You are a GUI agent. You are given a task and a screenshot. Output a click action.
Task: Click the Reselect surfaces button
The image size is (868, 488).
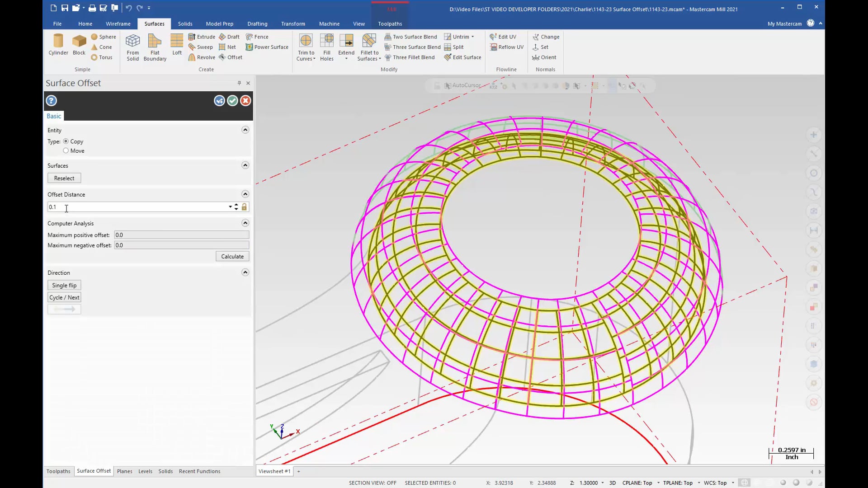pos(64,178)
